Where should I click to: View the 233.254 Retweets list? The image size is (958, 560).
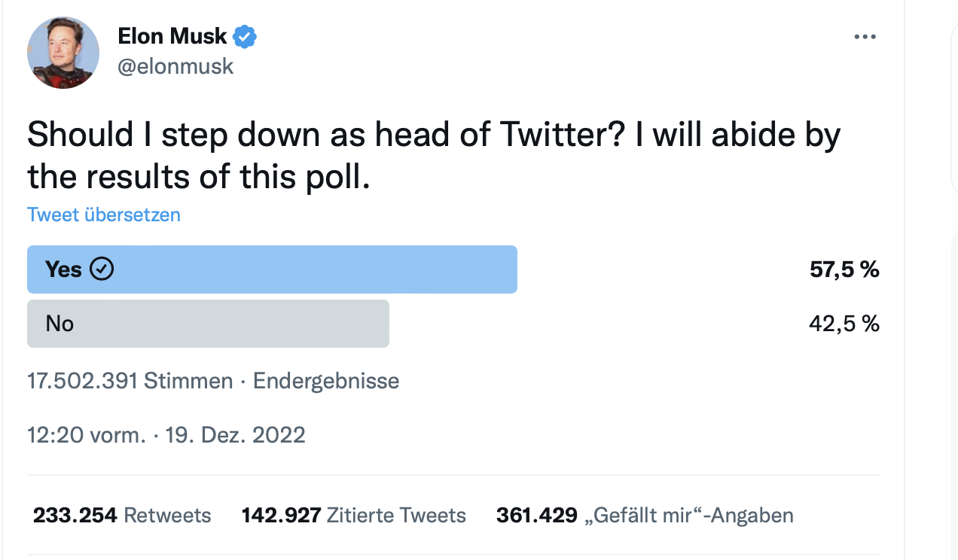(122, 516)
